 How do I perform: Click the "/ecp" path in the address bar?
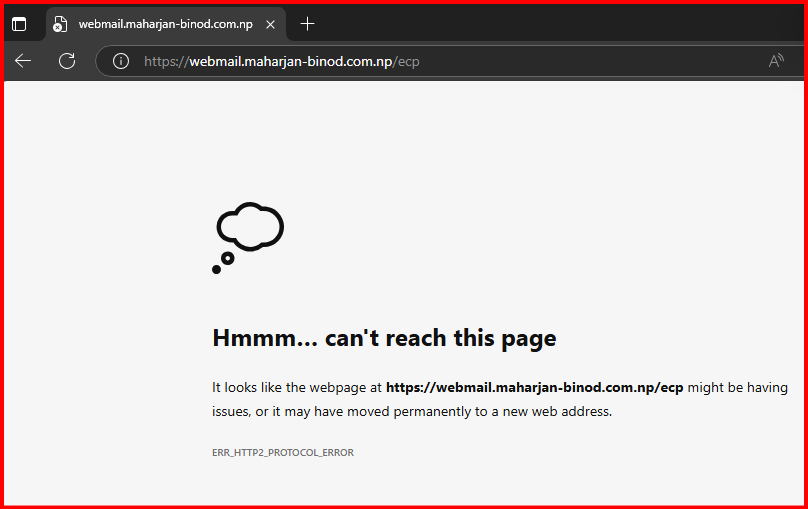408,61
